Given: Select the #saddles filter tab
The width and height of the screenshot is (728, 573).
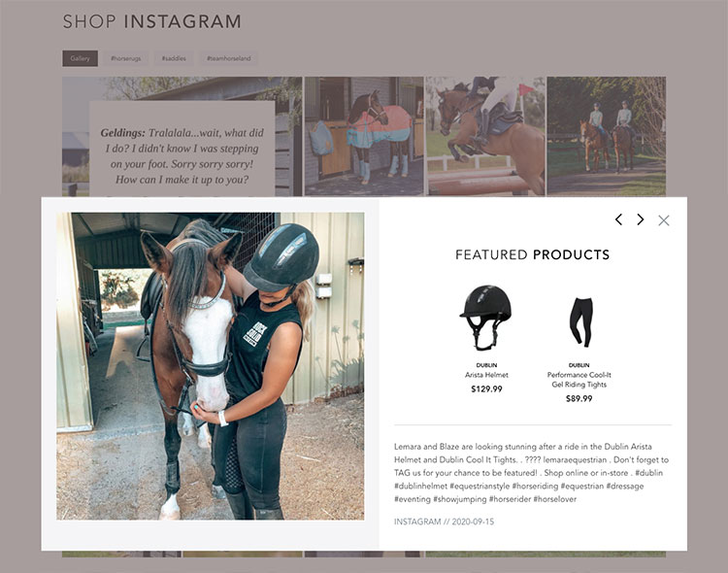Looking at the screenshot, I should [174, 58].
